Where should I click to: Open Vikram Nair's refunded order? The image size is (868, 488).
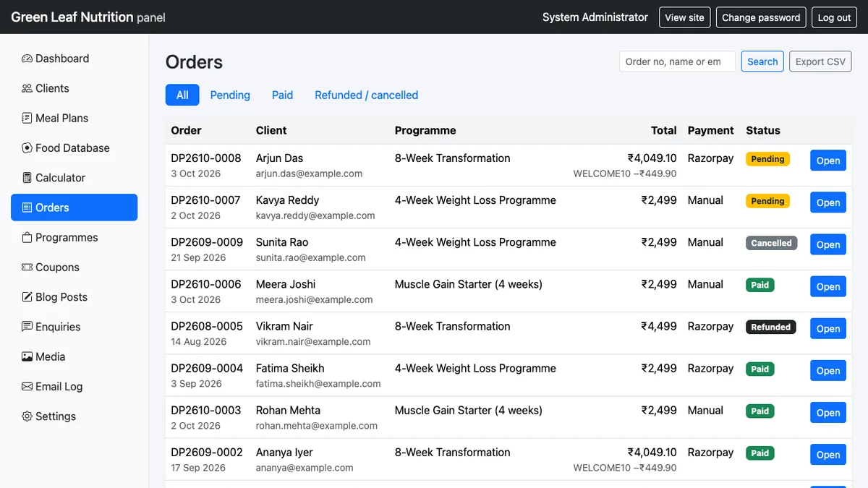828,328
